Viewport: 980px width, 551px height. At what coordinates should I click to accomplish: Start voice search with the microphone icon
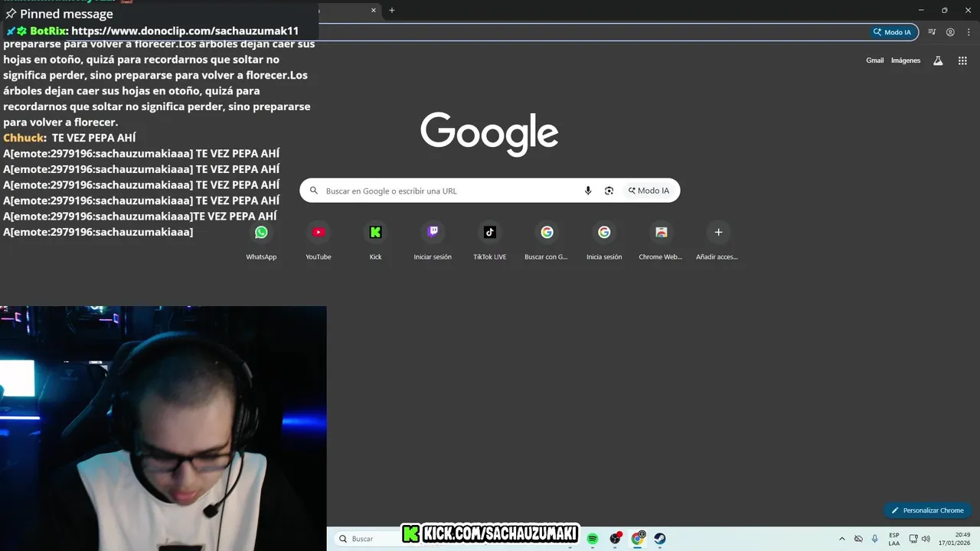[588, 191]
